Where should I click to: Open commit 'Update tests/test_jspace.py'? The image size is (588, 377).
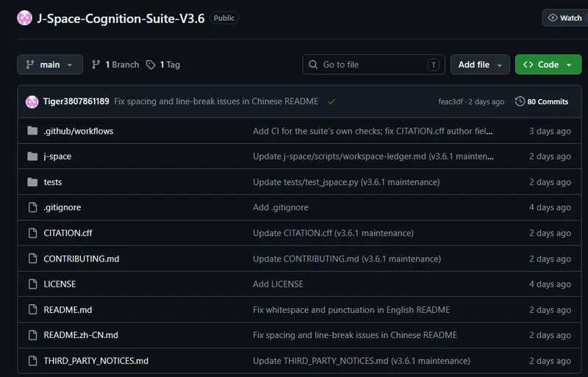click(346, 182)
